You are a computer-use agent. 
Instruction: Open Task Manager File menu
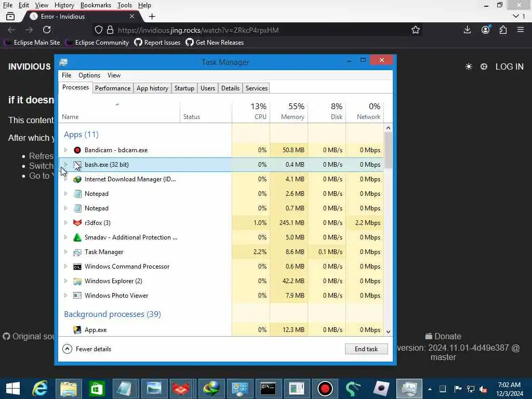click(x=66, y=75)
